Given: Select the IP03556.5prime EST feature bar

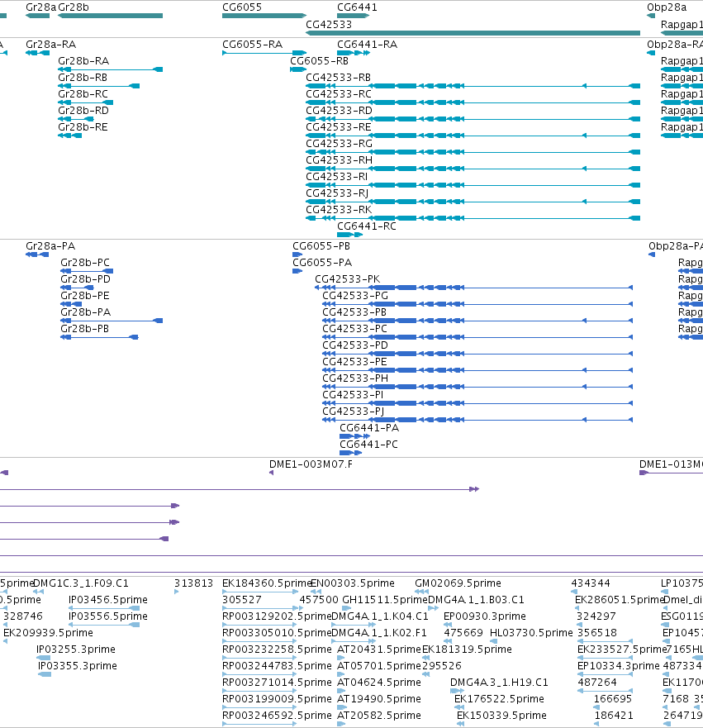Looking at the screenshot, I should coord(104,625).
